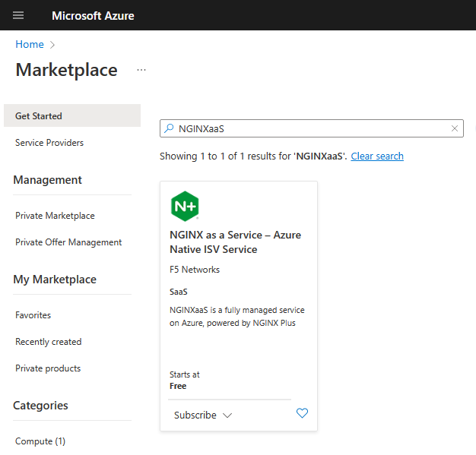Expand the Subscribe dropdown
This screenshot has height=455, width=476.
203,416
